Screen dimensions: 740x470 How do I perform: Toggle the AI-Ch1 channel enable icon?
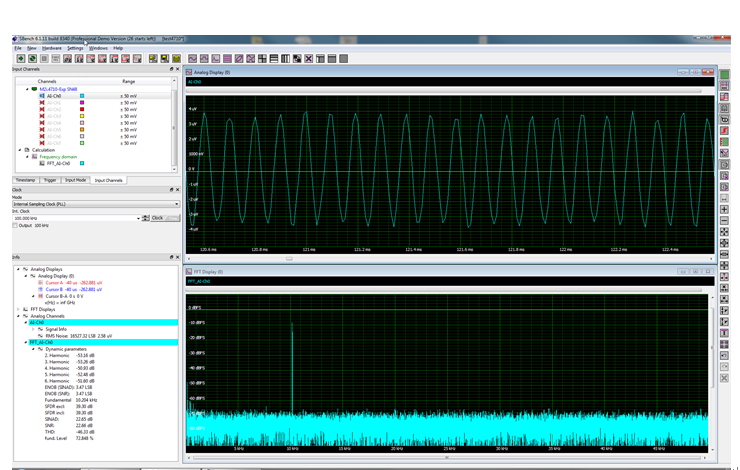tap(42, 102)
